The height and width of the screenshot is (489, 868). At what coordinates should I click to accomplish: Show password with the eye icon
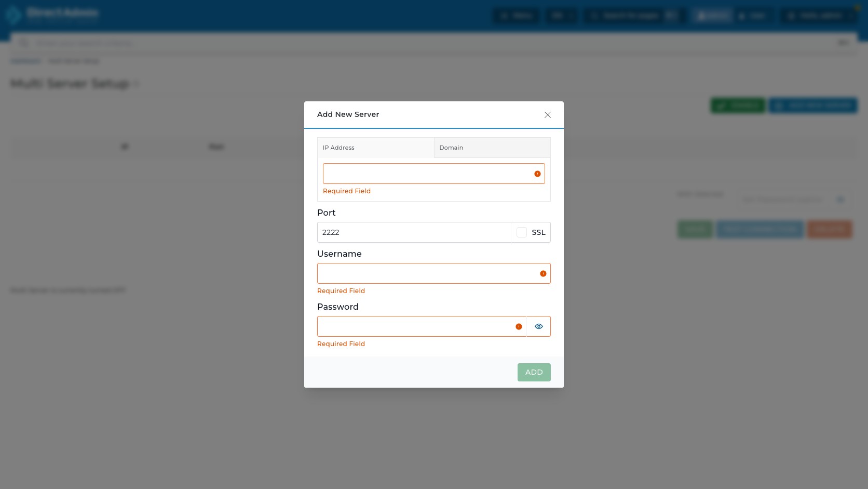point(539,326)
